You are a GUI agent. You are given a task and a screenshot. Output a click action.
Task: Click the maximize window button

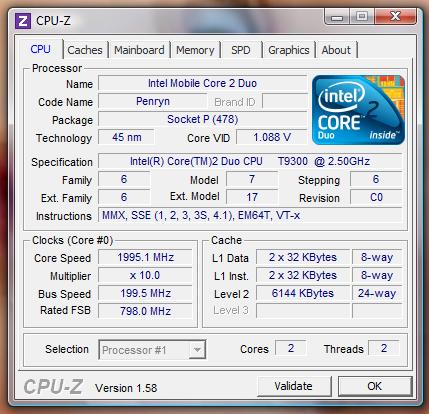362,17
